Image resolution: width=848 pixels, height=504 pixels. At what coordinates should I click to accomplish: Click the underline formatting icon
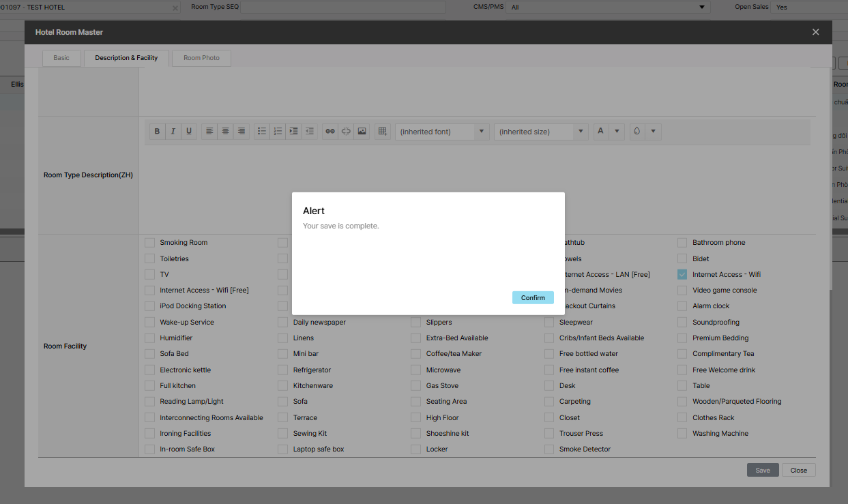tap(189, 132)
